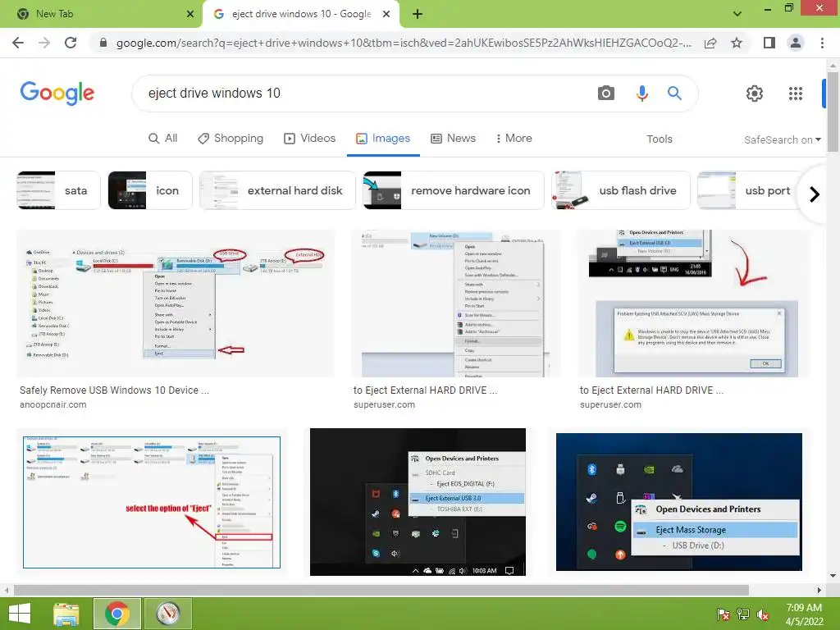Open the tab search chevron

point(737,14)
